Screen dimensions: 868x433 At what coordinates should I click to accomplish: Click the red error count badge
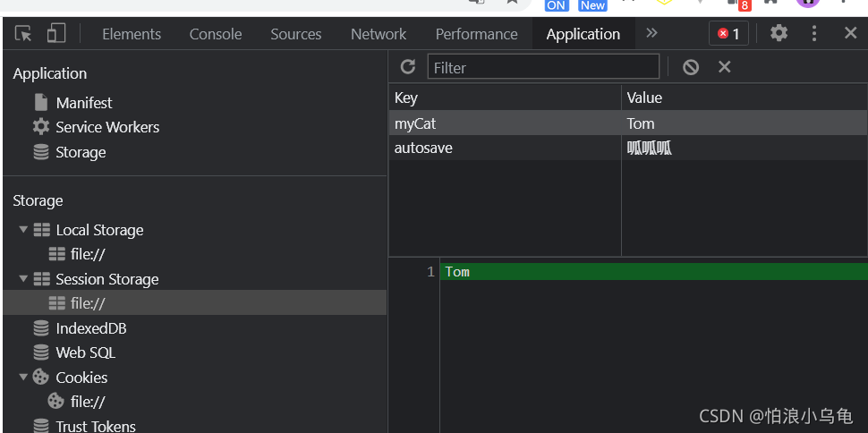click(x=728, y=34)
